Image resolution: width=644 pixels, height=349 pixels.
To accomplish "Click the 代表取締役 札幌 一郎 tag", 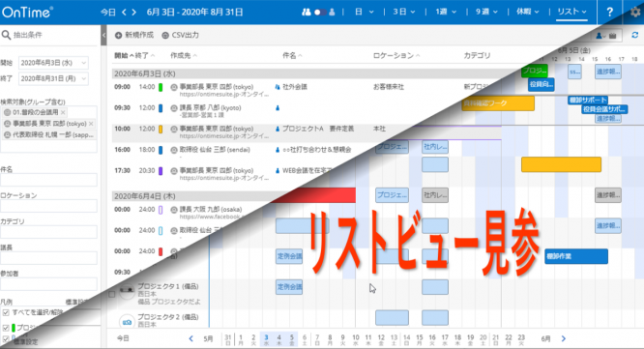I will pyautogui.click(x=49, y=134).
